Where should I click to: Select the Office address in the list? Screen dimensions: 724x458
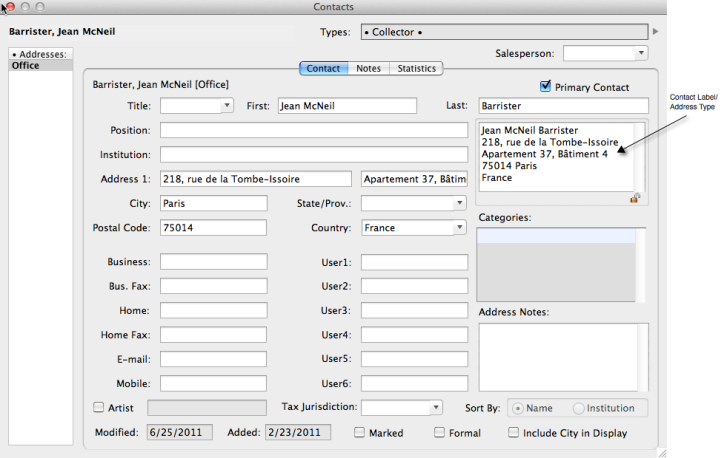coord(27,66)
